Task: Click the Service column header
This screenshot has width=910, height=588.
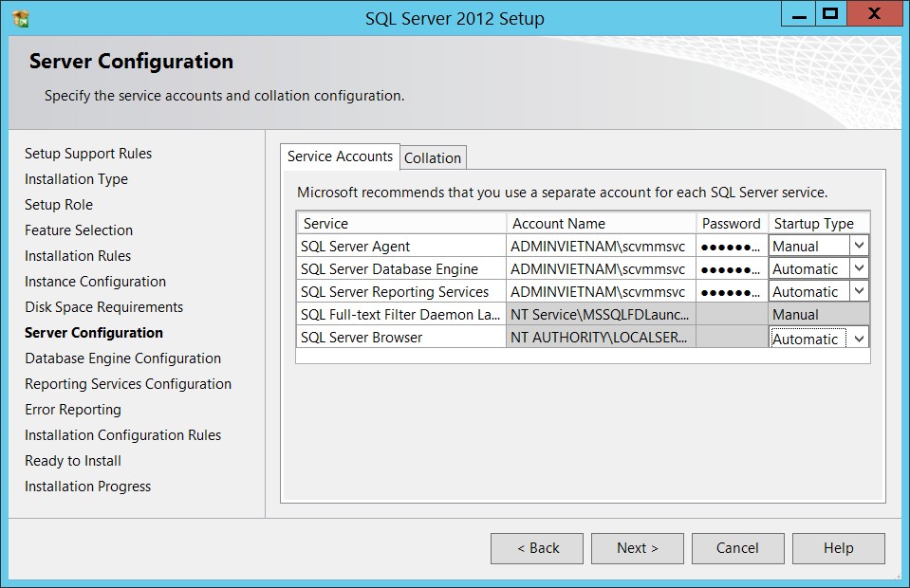Action: pyautogui.click(x=401, y=223)
